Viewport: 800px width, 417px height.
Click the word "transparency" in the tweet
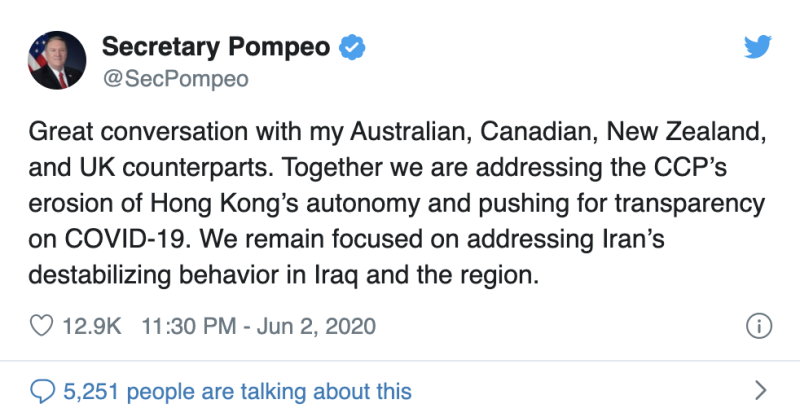(x=690, y=204)
